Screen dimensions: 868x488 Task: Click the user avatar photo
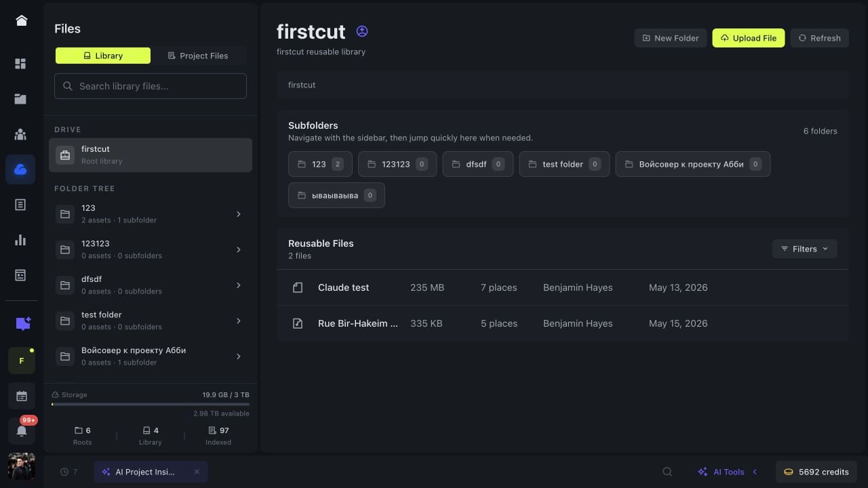click(x=21, y=466)
